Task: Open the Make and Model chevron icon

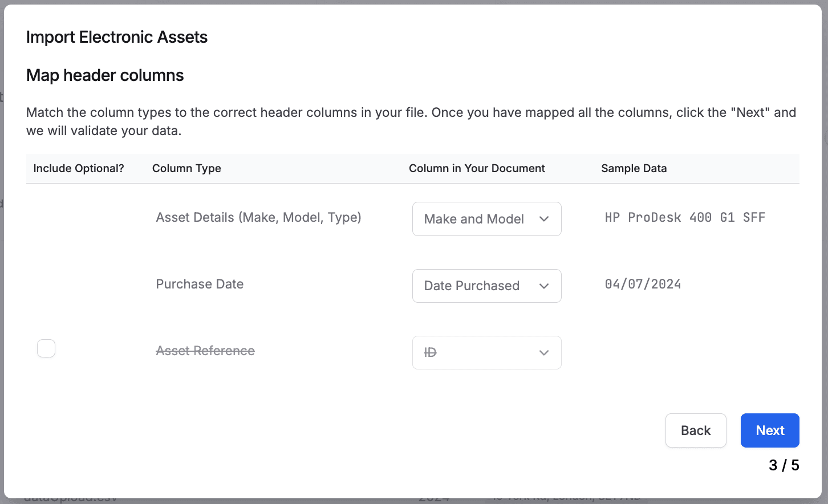Action: point(544,219)
